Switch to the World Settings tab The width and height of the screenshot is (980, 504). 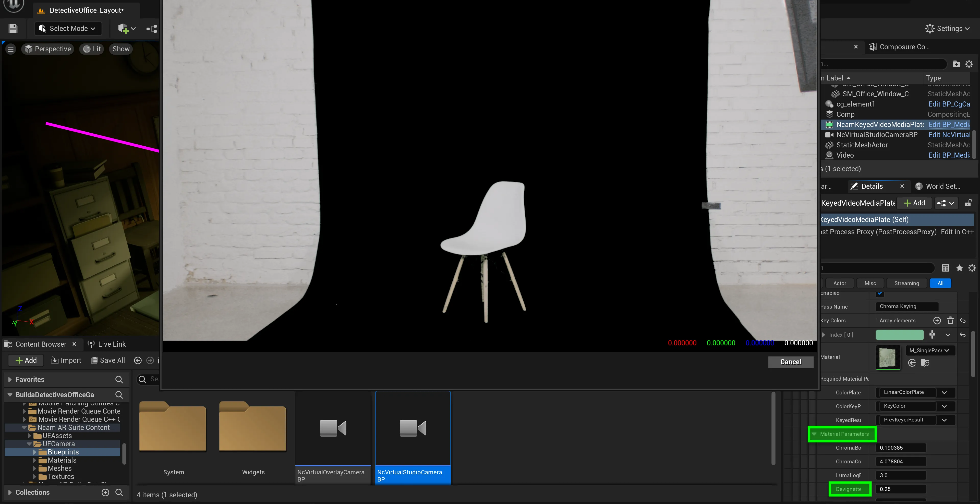tap(938, 186)
